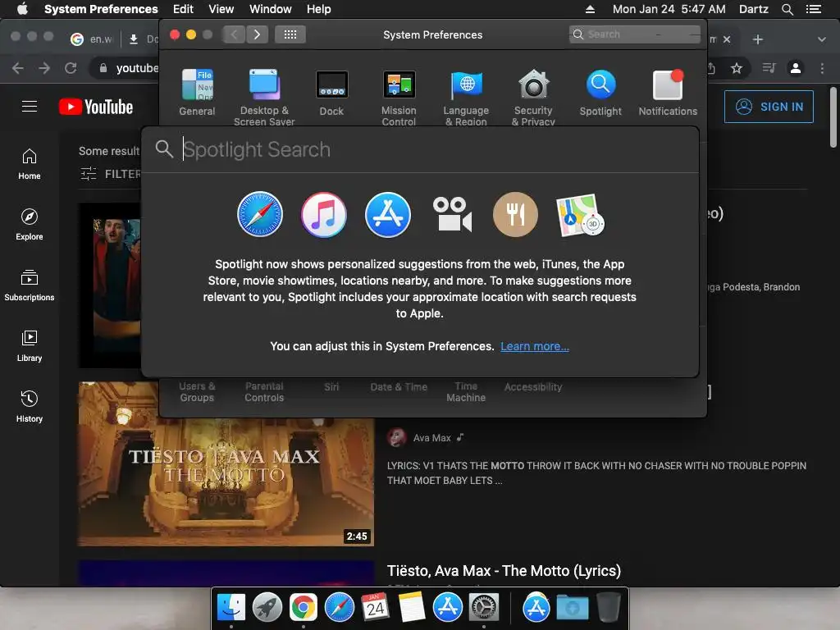The image size is (840, 630).
Task: Open YouTube hamburger guide menu
Action: click(x=30, y=107)
